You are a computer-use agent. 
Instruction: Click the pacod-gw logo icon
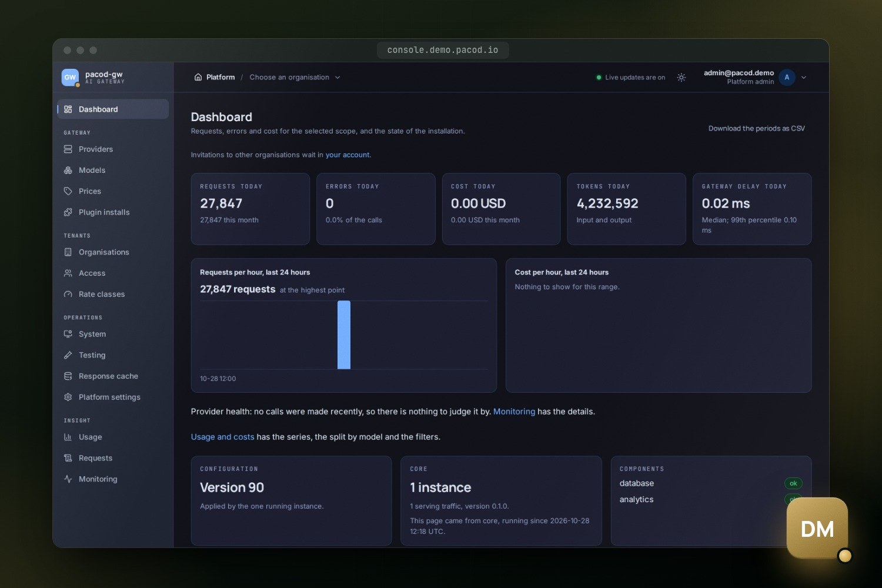pos(70,77)
